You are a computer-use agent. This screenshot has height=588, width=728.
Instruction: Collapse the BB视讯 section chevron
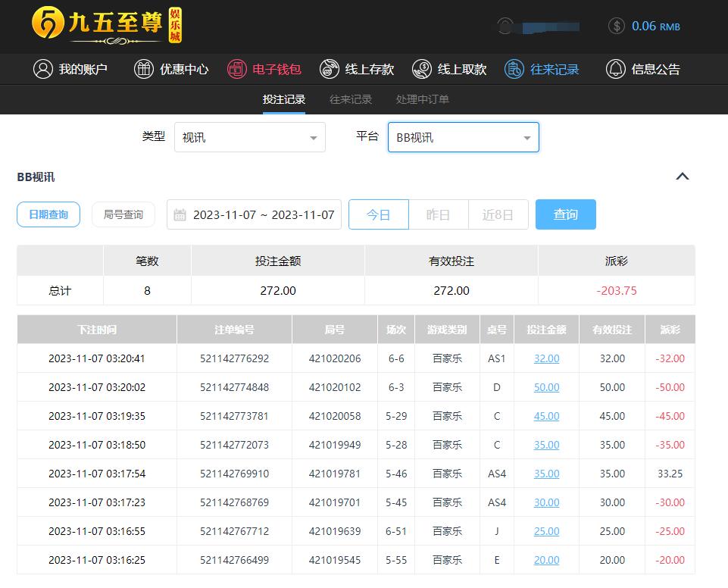tap(682, 177)
